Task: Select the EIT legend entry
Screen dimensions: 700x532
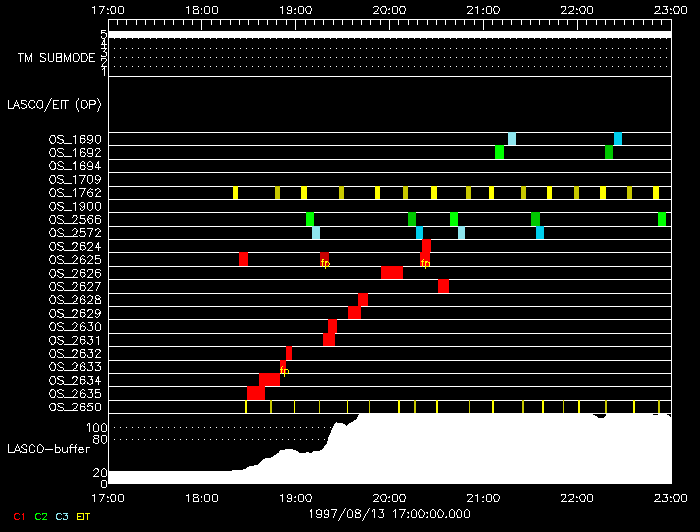Action: tap(84, 516)
